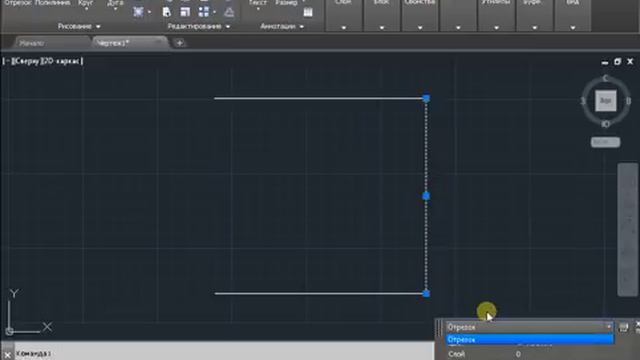The width and height of the screenshot is (640, 360).
Task: Click the Слой property row label
Action: 456,354
